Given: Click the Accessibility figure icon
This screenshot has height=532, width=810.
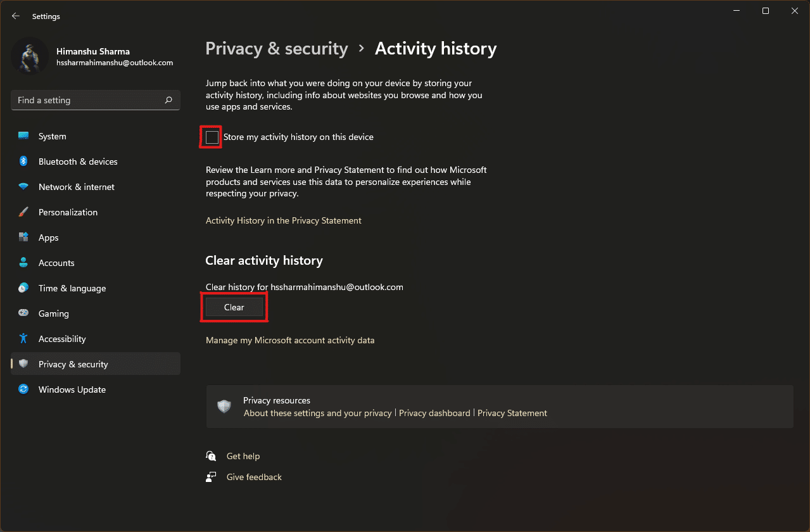Looking at the screenshot, I should click(x=23, y=339).
